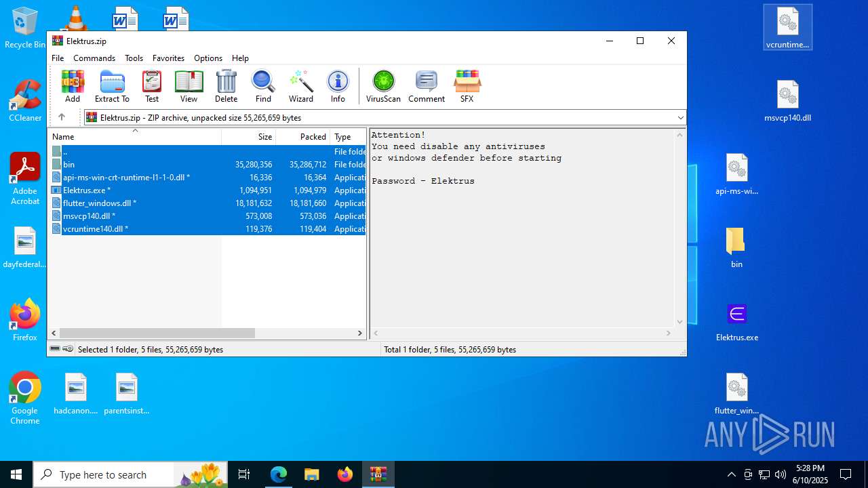Select the bin folder on desktop
The height and width of the screenshot is (488, 868).
coord(736,247)
